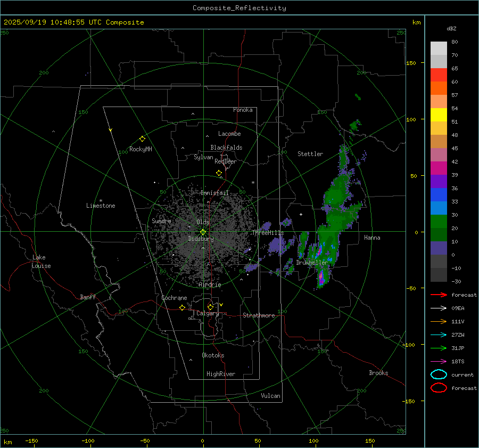Click the Calgary city label
Screen dimensions: 479x448
pos(207,314)
